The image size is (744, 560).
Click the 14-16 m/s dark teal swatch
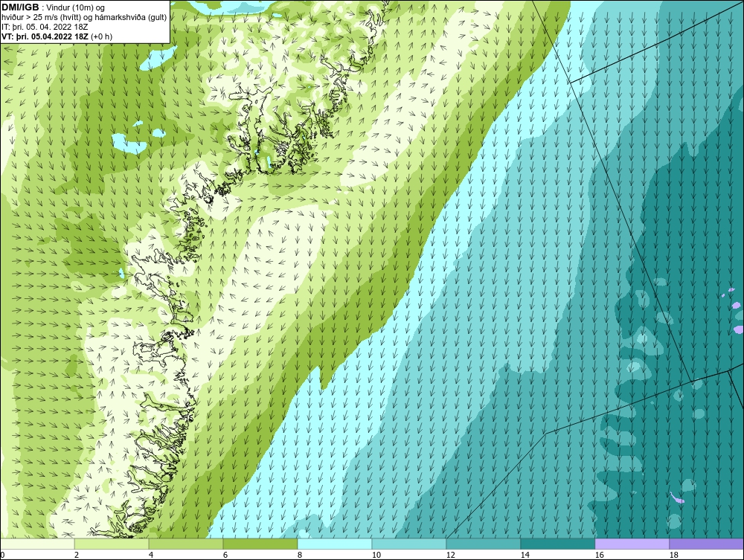(558, 544)
